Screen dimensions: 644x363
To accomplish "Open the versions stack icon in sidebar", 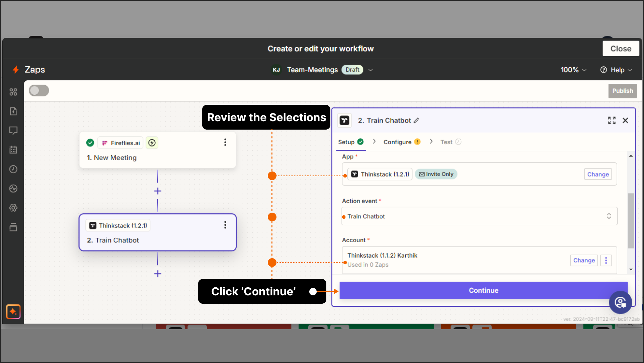I will click(x=13, y=227).
